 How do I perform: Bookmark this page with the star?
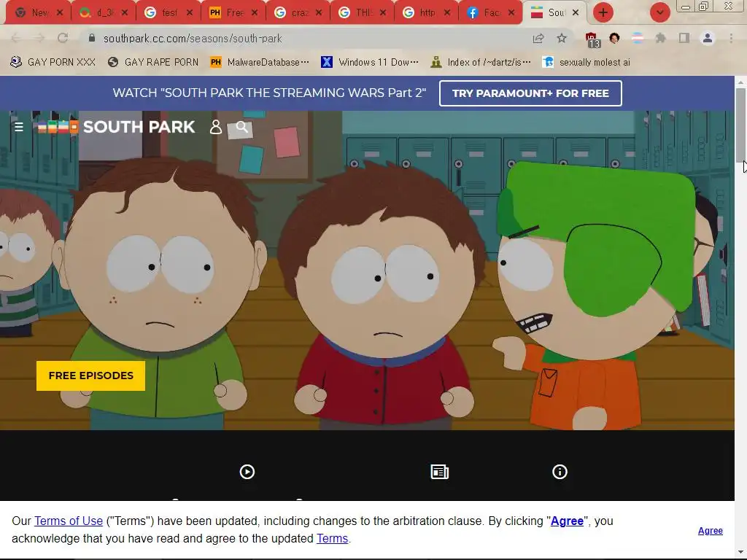pos(562,38)
